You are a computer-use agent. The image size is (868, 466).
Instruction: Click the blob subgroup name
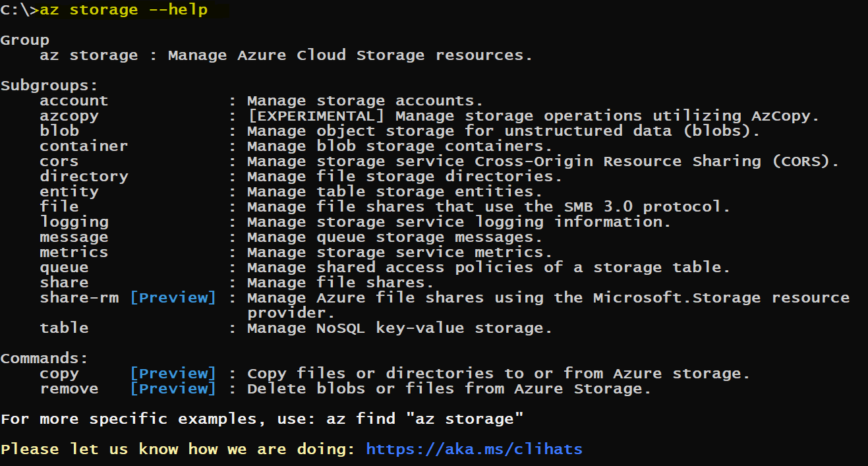tap(59, 131)
